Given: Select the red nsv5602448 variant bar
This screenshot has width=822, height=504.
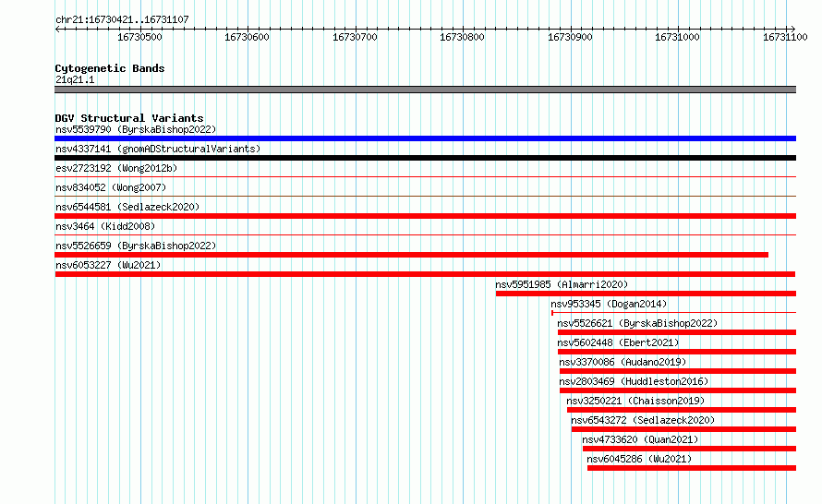Looking at the screenshot, I should 677,352.
